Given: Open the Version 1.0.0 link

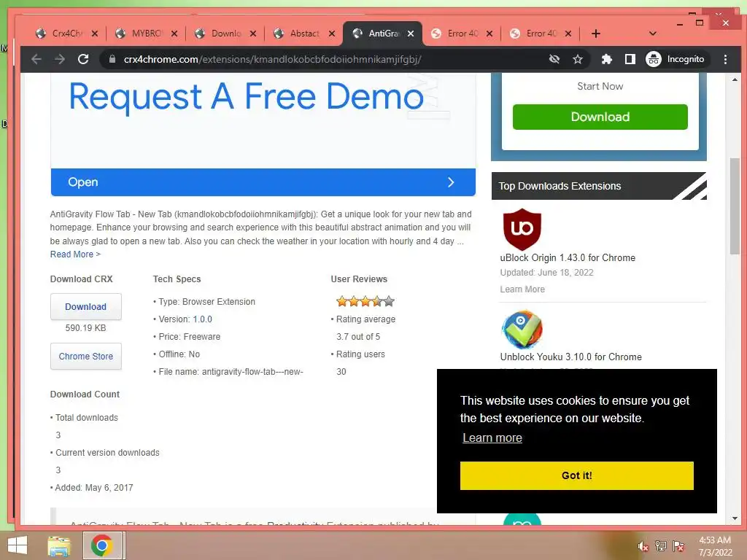Looking at the screenshot, I should pos(203,319).
